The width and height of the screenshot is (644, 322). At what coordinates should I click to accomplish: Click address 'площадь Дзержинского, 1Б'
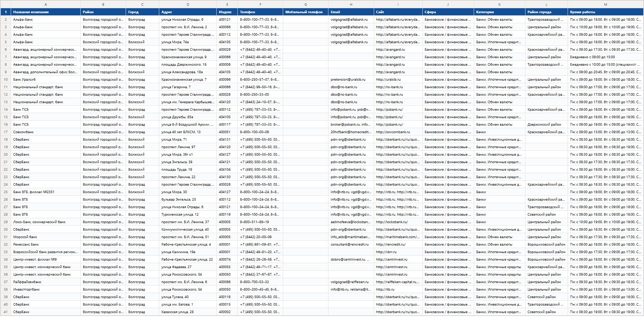click(x=188, y=65)
